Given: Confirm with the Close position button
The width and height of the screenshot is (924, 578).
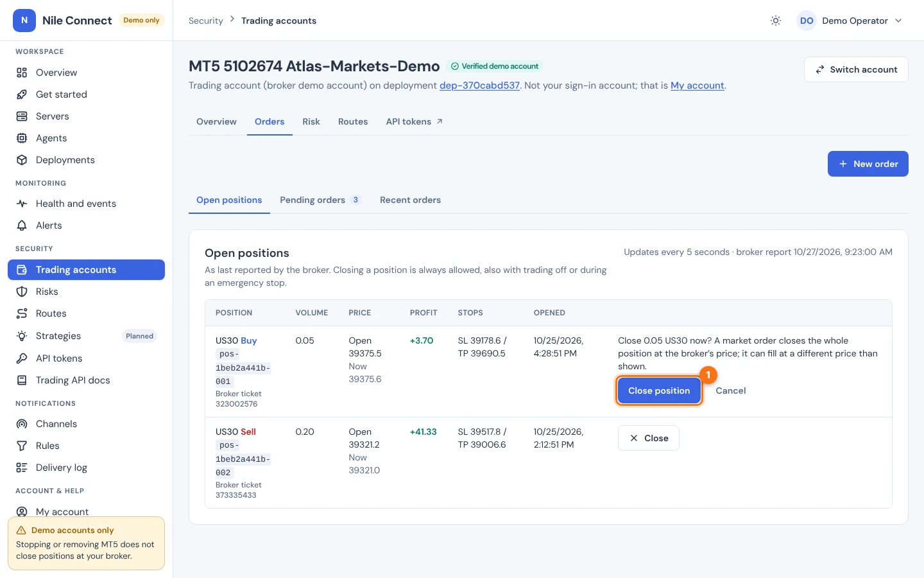Looking at the screenshot, I should (x=659, y=390).
